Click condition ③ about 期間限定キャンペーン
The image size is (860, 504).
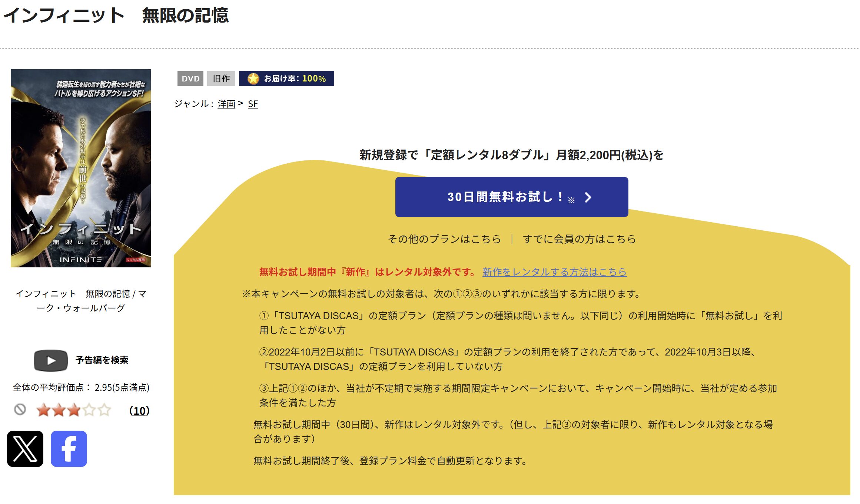[x=518, y=395]
